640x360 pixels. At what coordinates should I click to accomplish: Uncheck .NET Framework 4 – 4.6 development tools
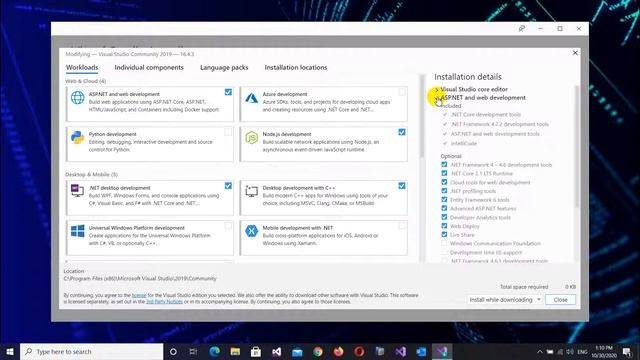tap(444, 164)
